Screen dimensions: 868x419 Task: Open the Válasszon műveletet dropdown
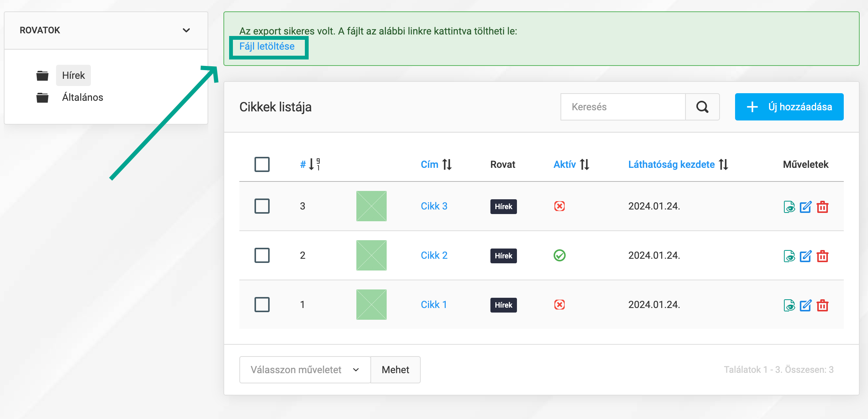point(304,370)
